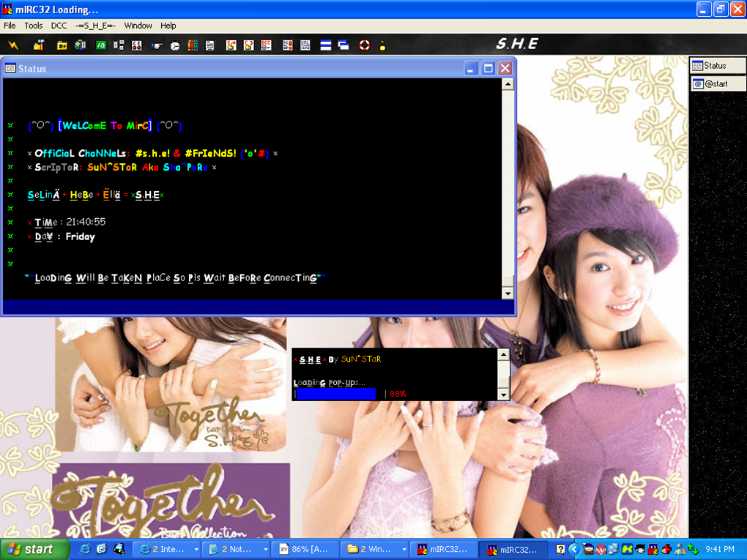Click the Timer clock icon
This screenshot has height=560, width=747.
point(175,45)
